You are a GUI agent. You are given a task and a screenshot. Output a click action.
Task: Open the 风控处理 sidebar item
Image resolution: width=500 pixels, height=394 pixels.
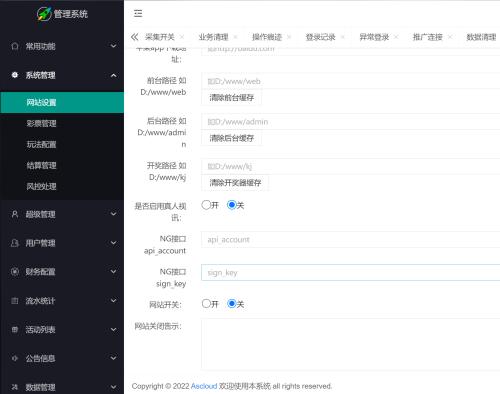(62, 187)
